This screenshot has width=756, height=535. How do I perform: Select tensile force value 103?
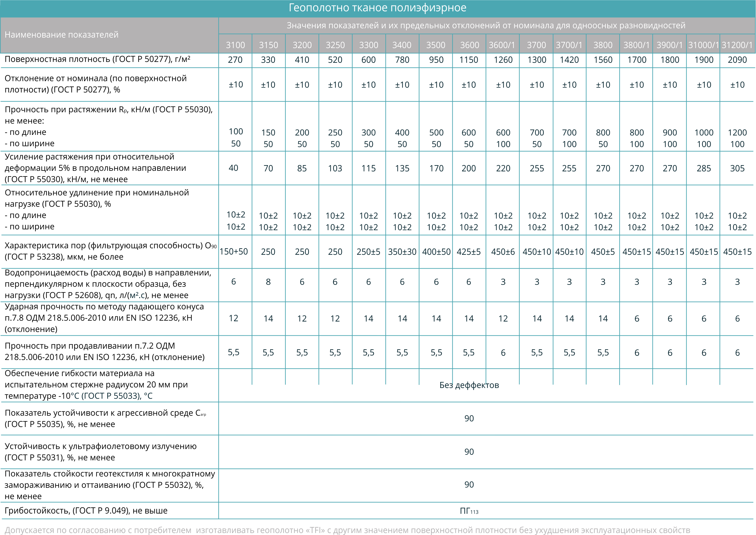pos(335,168)
